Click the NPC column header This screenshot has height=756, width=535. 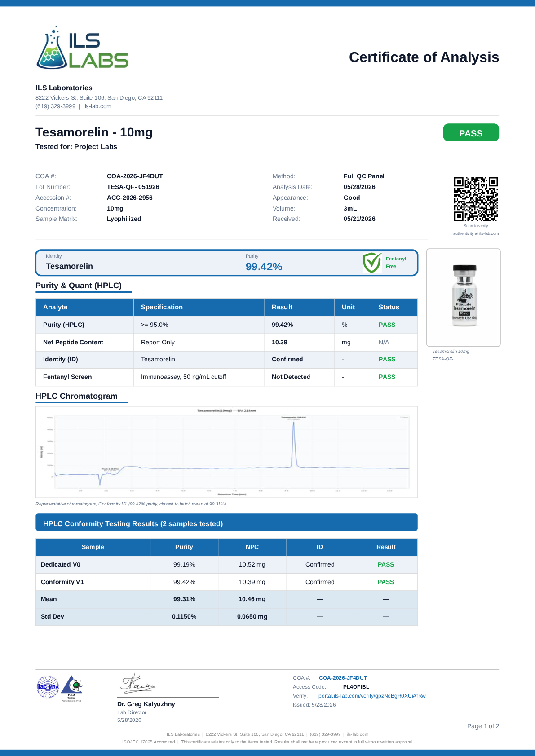(x=252, y=547)
